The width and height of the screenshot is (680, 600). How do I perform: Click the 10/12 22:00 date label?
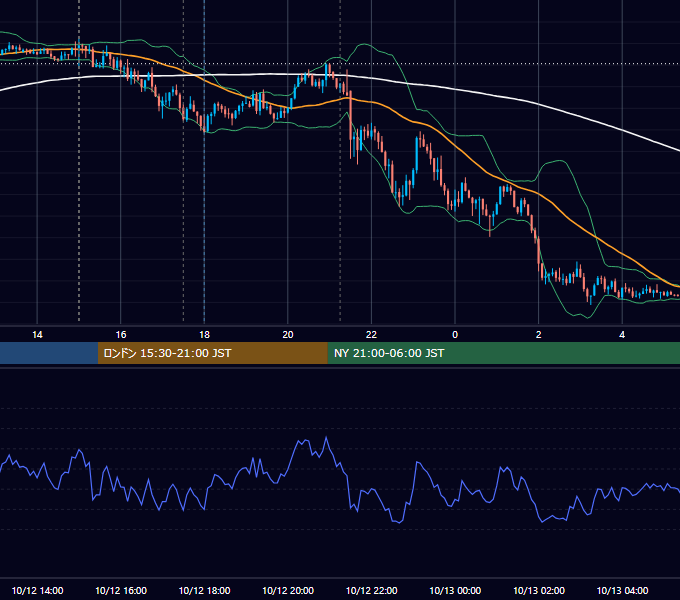pos(371,590)
